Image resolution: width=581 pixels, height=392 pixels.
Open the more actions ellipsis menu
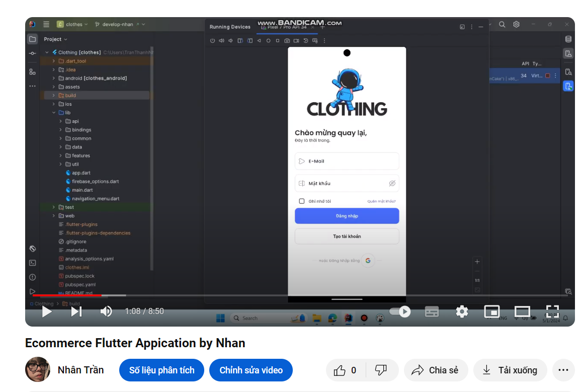(563, 370)
